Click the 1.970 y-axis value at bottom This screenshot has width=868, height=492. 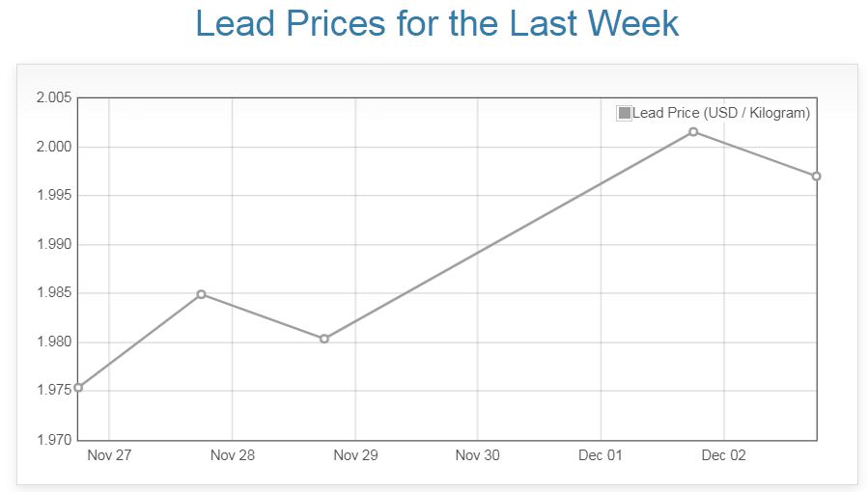53,440
